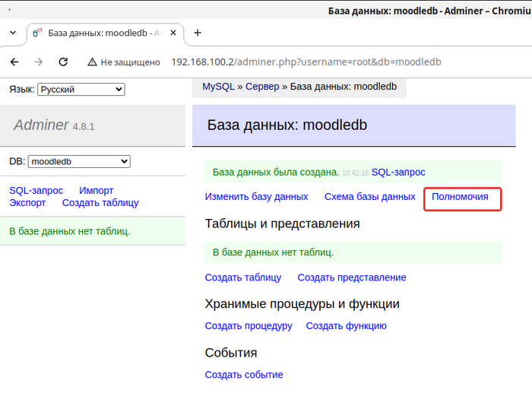This screenshot has width=532, height=393.
Task: Click the Adminer logo heading
Action: click(x=41, y=125)
